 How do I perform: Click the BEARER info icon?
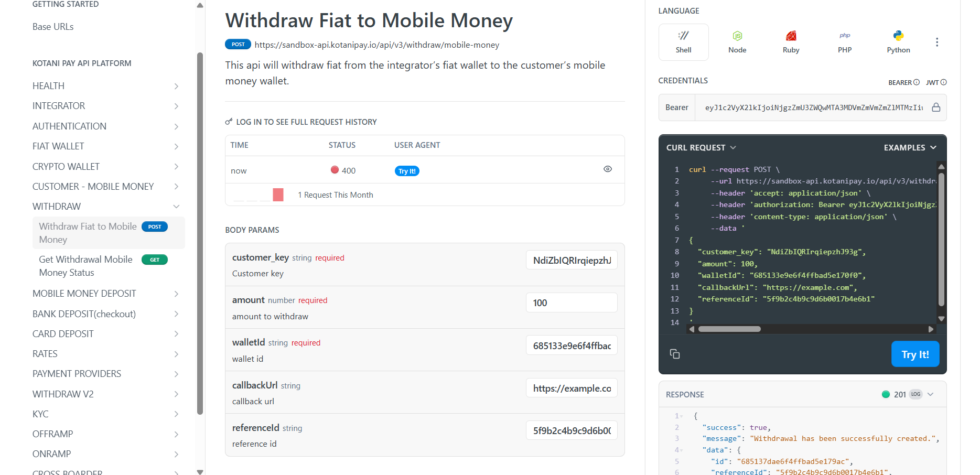[x=917, y=82]
